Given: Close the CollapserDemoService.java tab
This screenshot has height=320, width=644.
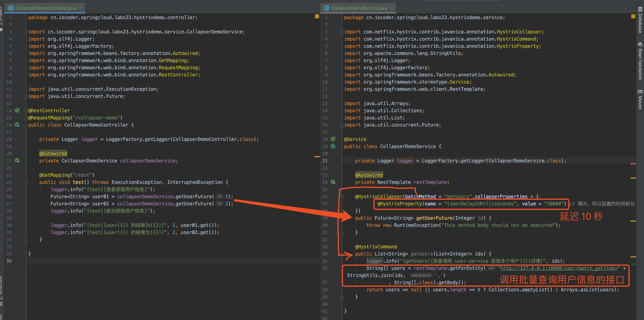Looking at the screenshot, I should 392,8.
